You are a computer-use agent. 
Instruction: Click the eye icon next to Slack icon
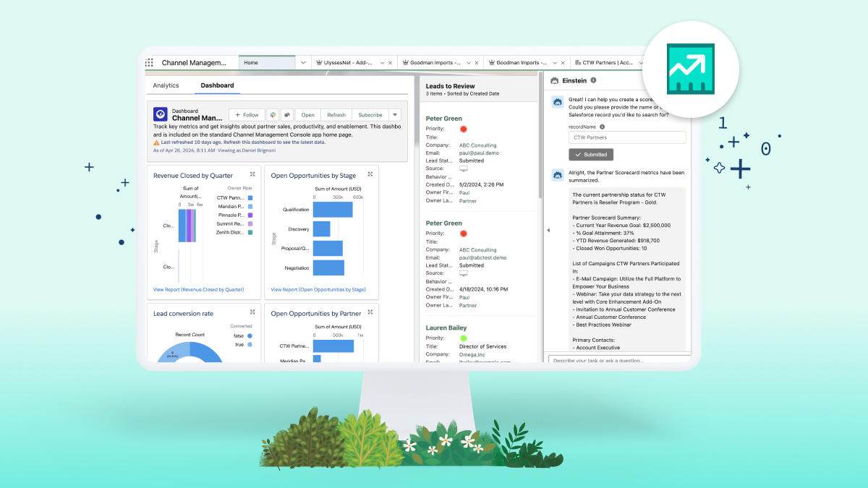point(287,115)
